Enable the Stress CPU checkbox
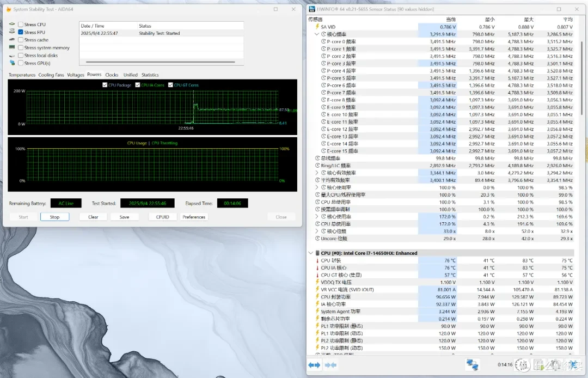 click(x=21, y=25)
